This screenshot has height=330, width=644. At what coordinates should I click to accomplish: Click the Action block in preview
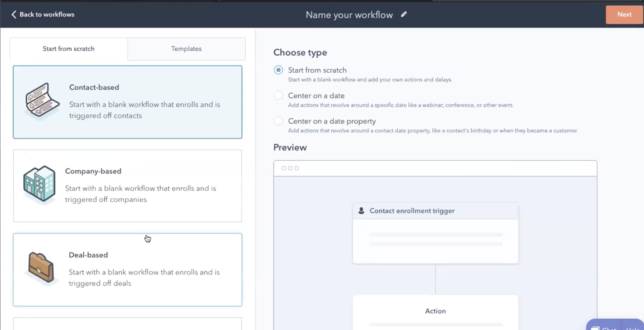coord(435,312)
